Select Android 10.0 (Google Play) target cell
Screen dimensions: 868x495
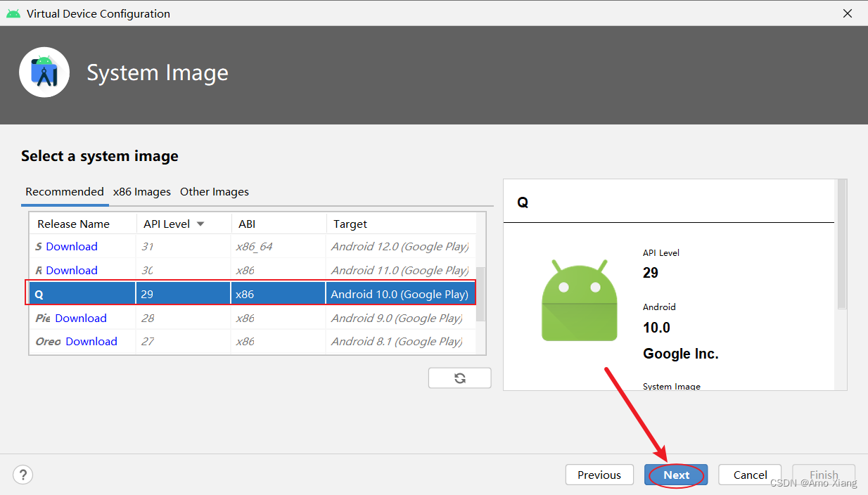tap(400, 294)
